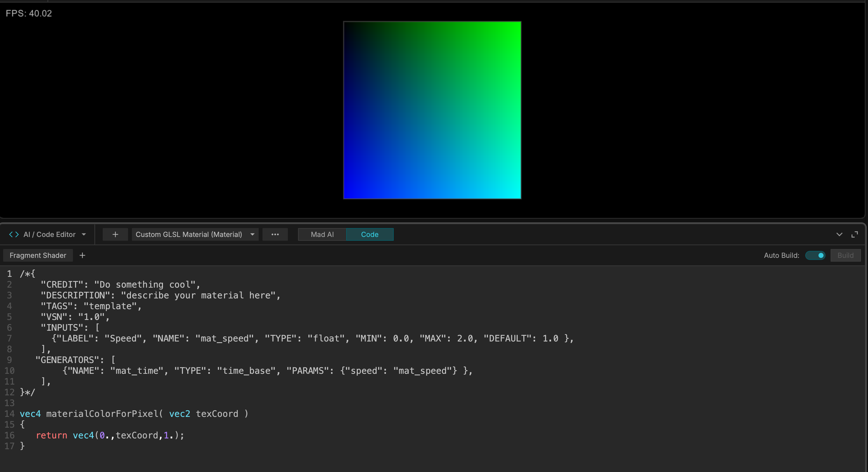This screenshot has height=472, width=868.
Task: Click the mat_time generator definition line
Action: coord(268,371)
